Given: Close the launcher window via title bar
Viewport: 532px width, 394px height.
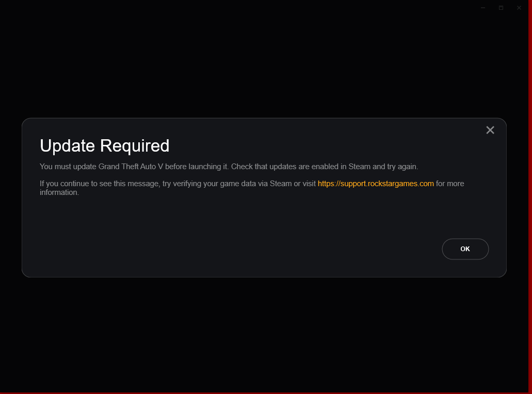Looking at the screenshot, I should point(519,8).
